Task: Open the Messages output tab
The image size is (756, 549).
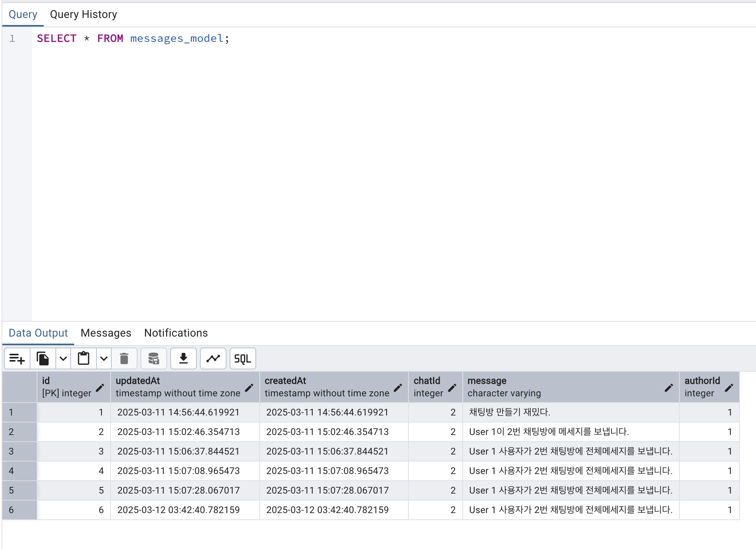Action: (x=106, y=333)
